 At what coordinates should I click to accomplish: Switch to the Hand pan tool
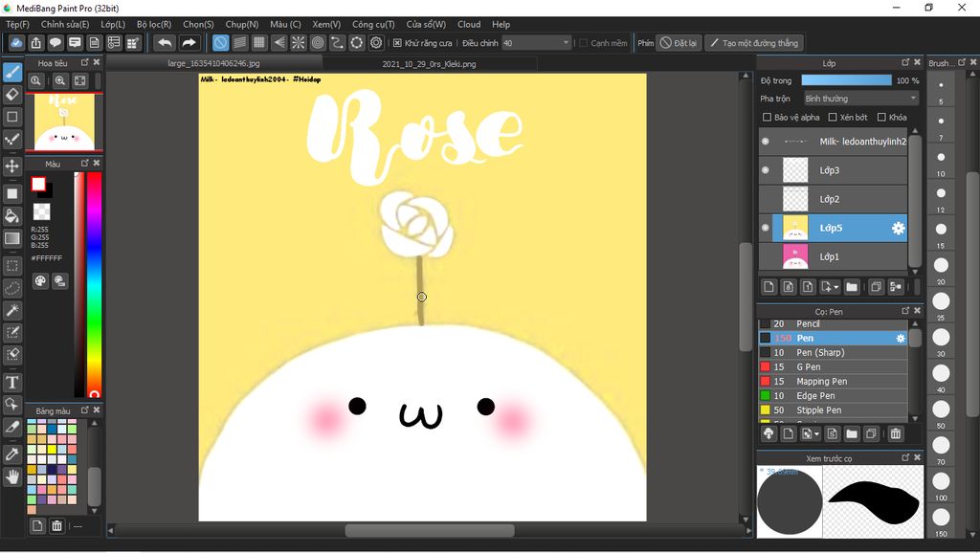11,477
